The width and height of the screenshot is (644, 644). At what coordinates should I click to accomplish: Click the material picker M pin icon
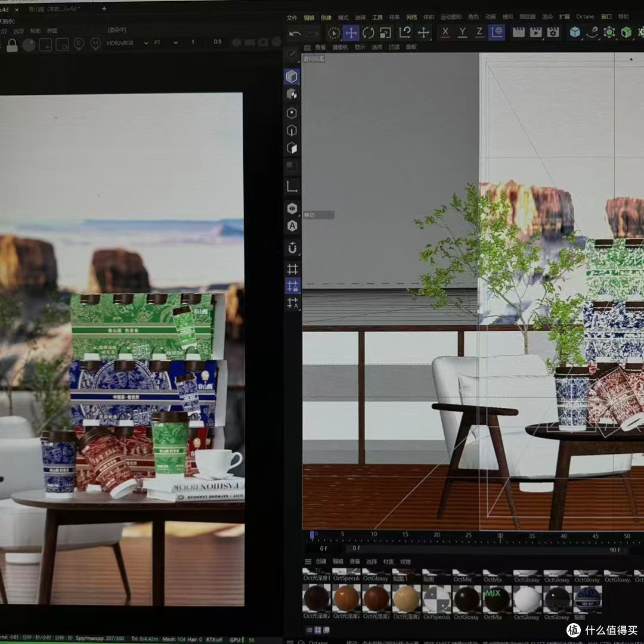coord(95,44)
